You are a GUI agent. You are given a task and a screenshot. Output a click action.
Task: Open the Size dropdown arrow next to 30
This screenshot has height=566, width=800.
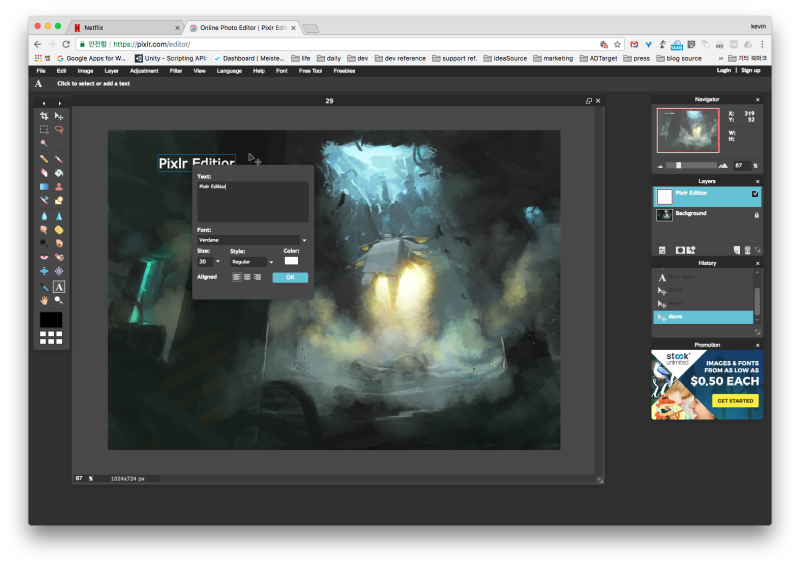(218, 261)
